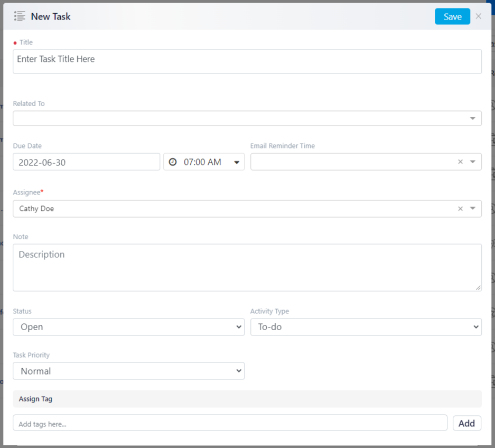Open the Email Reminder Time dropdown arrow
495x448 pixels.
point(473,162)
